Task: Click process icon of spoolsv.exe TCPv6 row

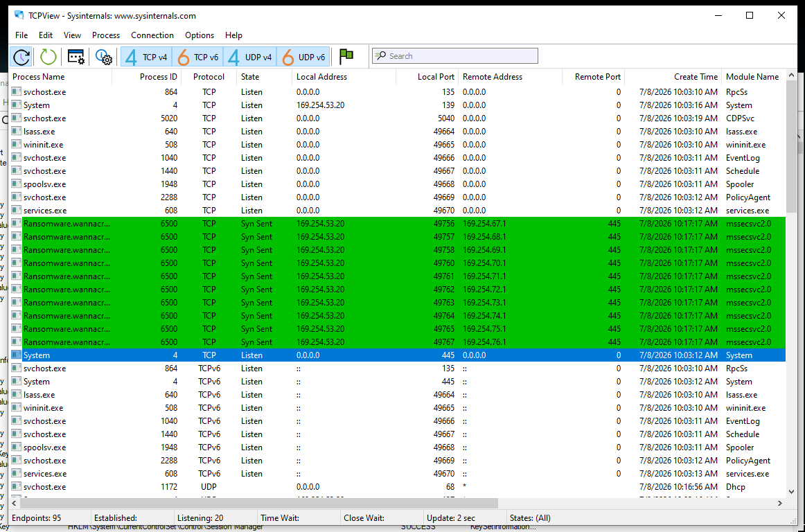Action: (x=17, y=447)
